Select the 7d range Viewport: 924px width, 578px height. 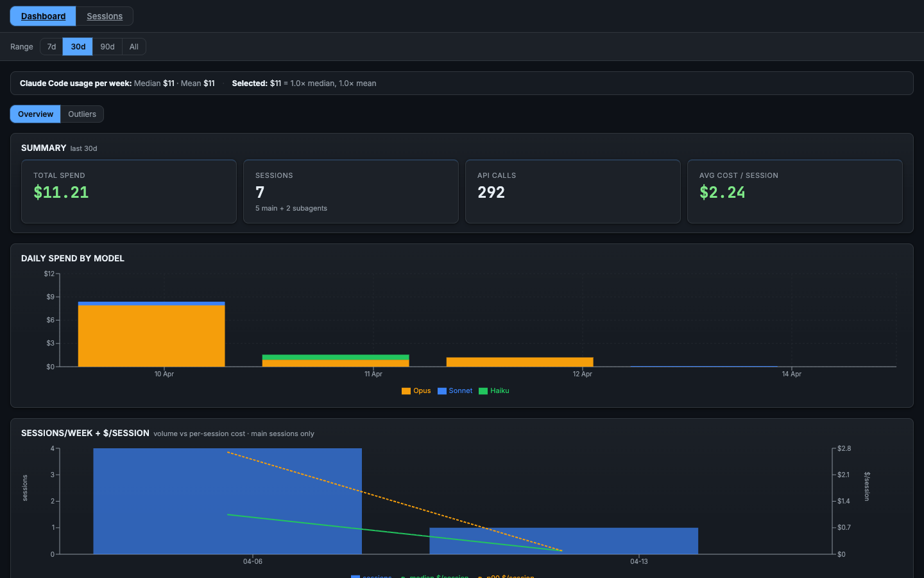(51, 47)
